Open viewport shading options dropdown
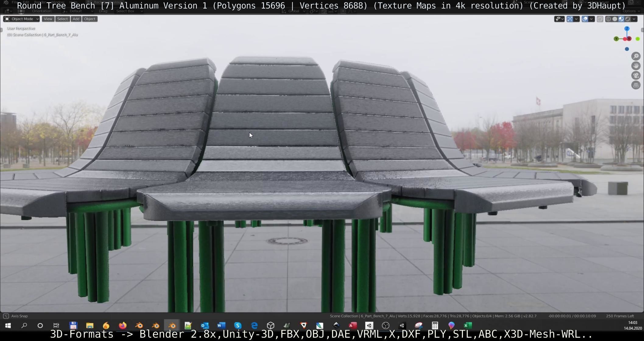This screenshot has height=341, width=644. pyautogui.click(x=634, y=19)
